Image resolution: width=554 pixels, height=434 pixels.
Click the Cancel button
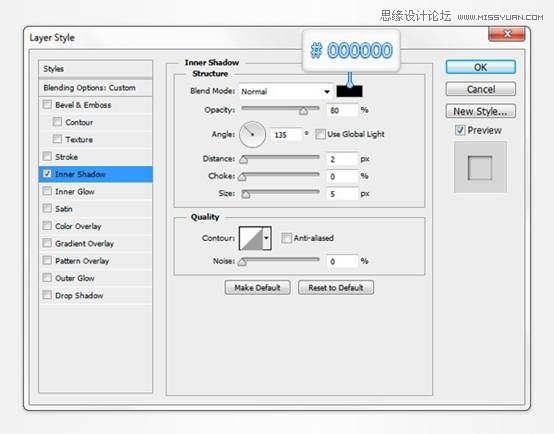[481, 89]
